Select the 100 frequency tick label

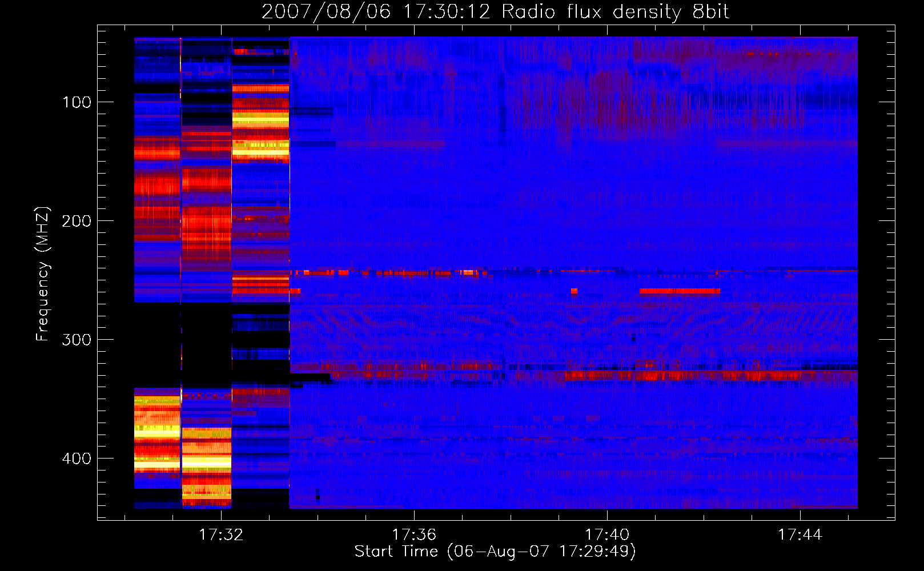tap(77, 102)
